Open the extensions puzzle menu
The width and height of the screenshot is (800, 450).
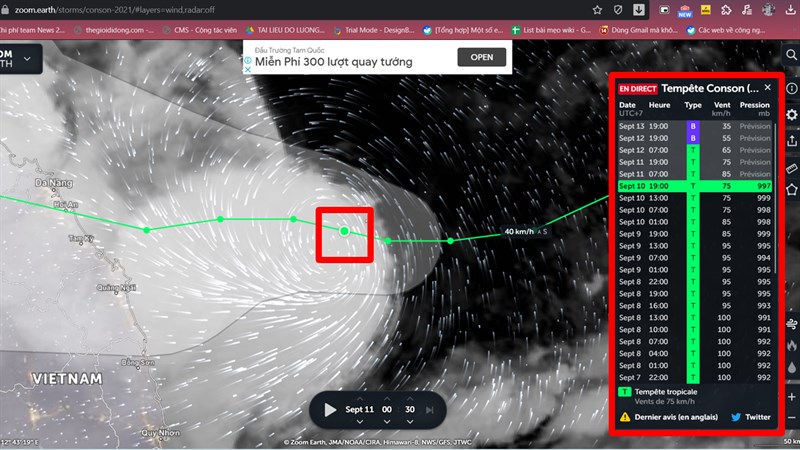tap(726, 10)
